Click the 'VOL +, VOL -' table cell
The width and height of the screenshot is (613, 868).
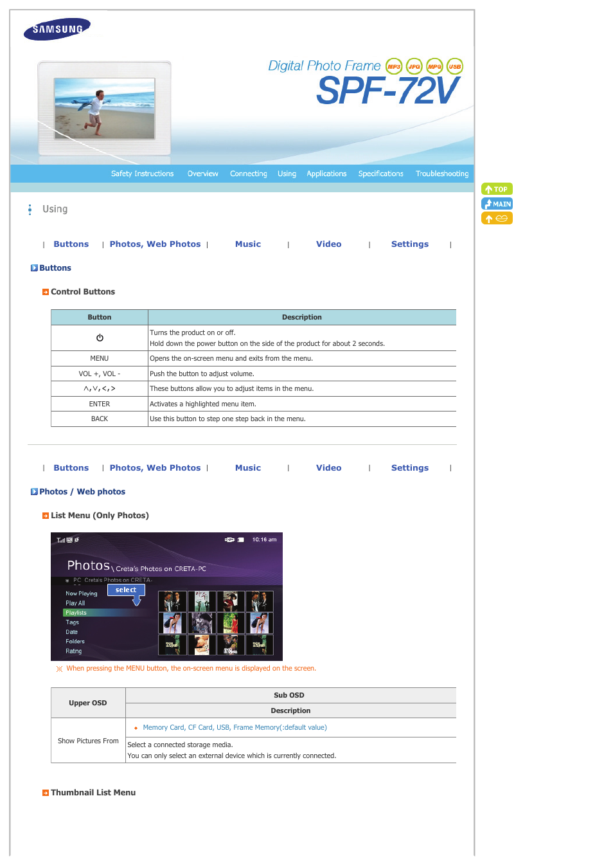coord(100,374)
